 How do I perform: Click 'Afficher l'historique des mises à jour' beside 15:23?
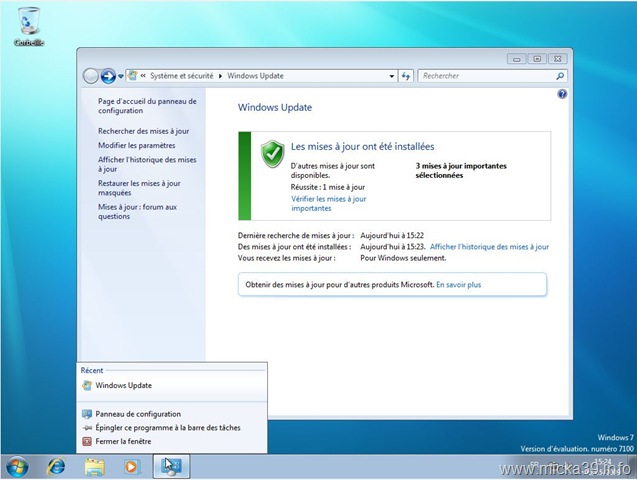pyautogui.click(x=489, y=247)
